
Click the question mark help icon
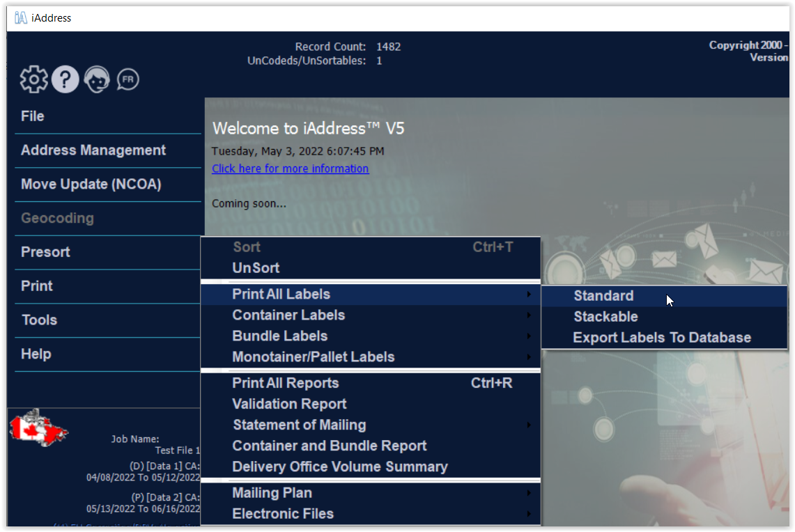[65, 79]
